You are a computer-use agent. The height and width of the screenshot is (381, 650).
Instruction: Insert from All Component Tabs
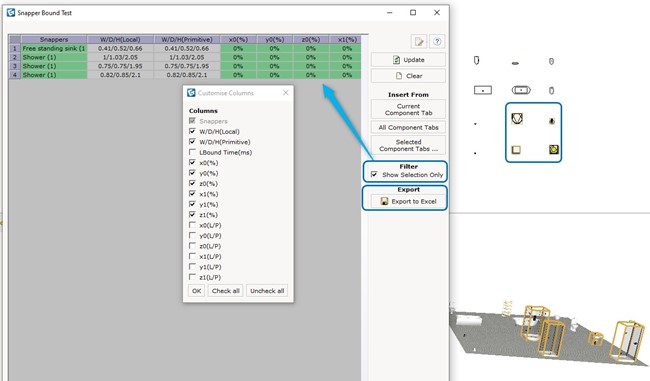click(408, 127)
